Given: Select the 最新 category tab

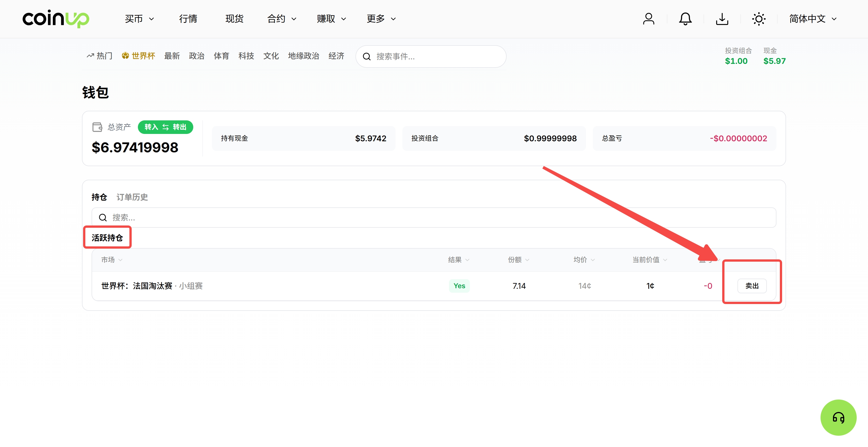Looking at the screenshot, I should pyautogui.click(x=172, y=56).
